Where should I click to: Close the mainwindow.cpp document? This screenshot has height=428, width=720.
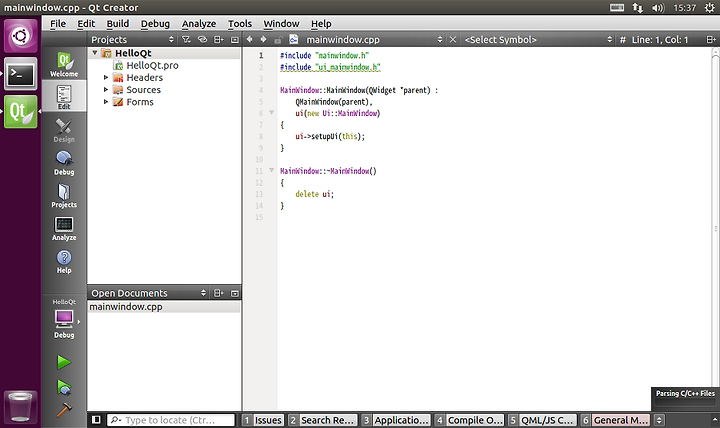[453, 39]
